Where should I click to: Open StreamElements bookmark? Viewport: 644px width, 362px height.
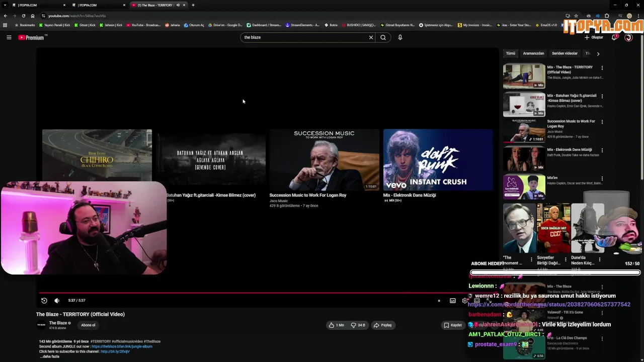tap(302, 25)
